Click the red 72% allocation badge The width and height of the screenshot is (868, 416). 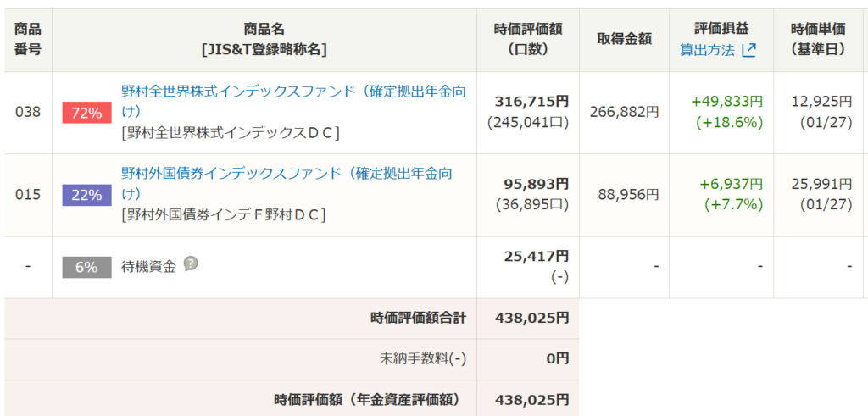point(86,113)
